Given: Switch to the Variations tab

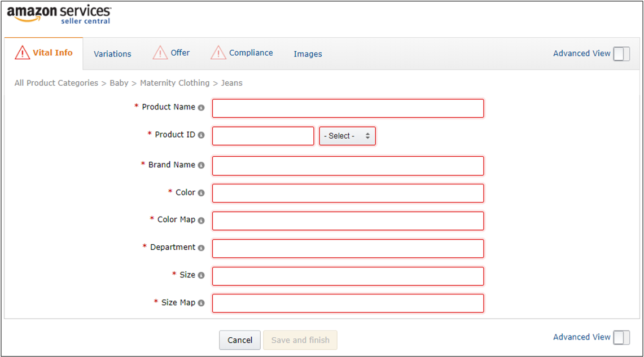Looking at the screenshot, I should 112,54.
